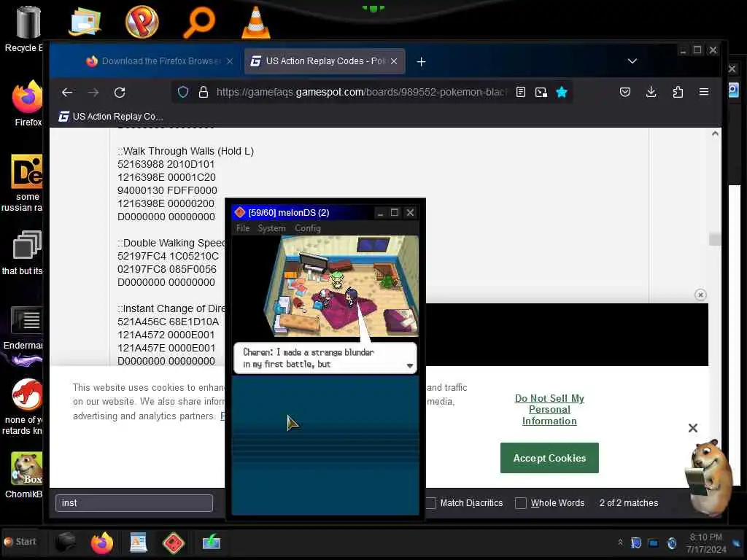This screenshot has height=560, width=747.
Task: Click the Accept Cookies button
Action: click(x=549, y=458)
